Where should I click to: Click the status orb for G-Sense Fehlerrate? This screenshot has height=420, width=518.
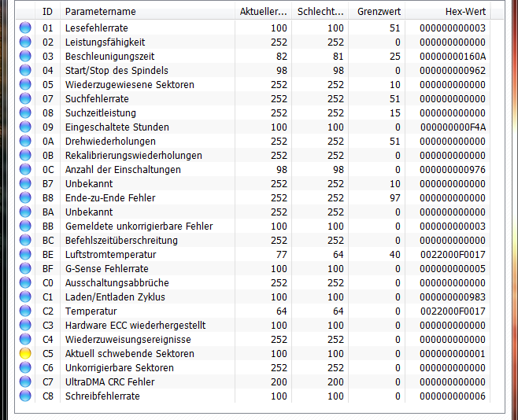[25, 268]
